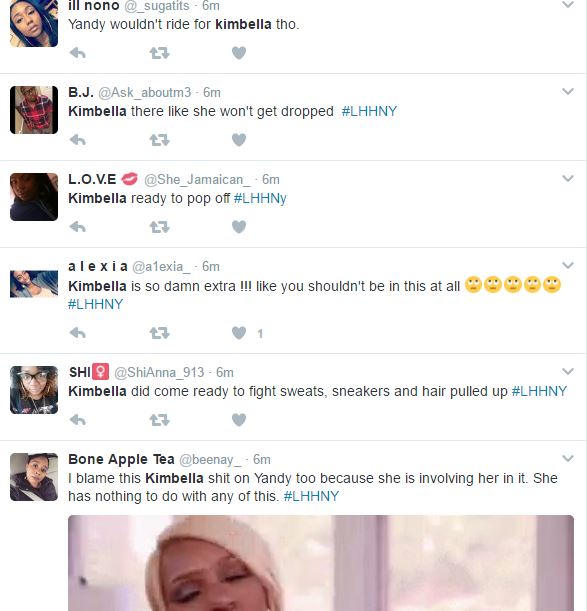Retweet the L.O.V.E tweet
The height and width of the screenshot is (611, 587).
point(159,226)
